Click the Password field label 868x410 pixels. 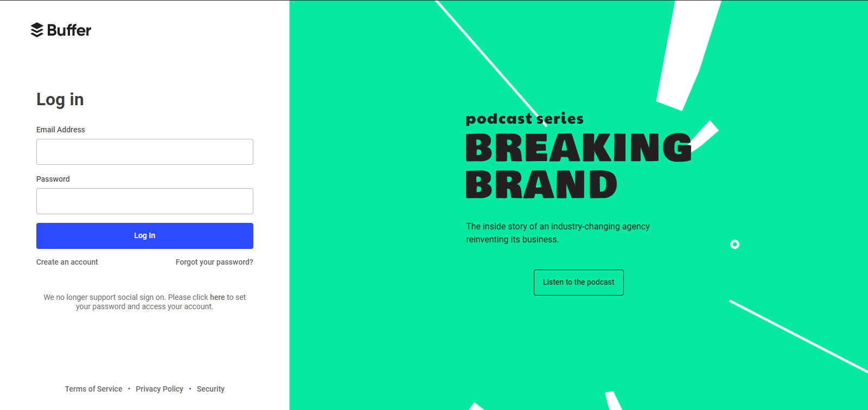pos(53,179)
